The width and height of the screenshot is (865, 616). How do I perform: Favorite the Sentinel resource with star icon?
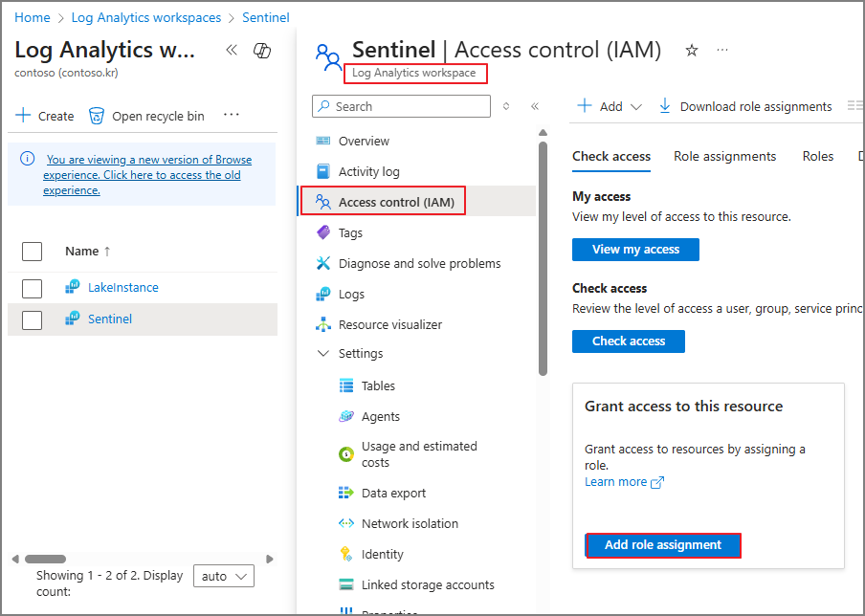tap(692, 51)
